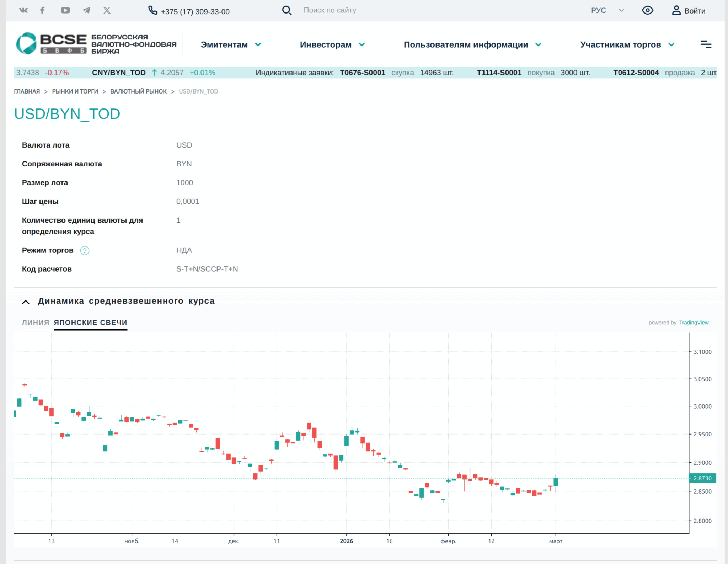Image resolution: width=728 pixels, height=564 pixels.
Task: Click the trading mode help question icon
Action: pyautogui.click(x=85, y=251)
